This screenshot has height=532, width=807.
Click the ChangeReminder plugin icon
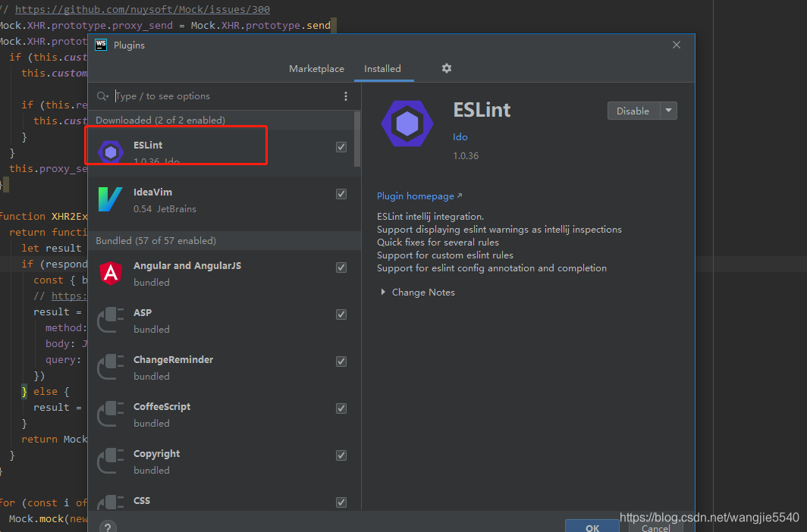click(x=111, y=367)
